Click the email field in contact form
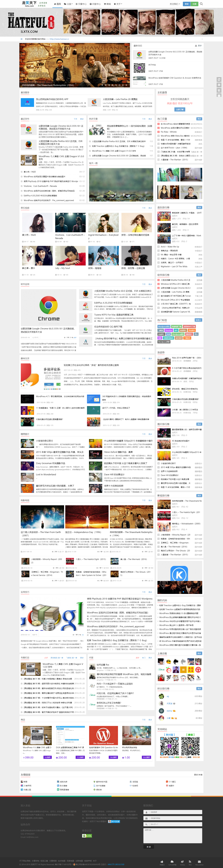Image resolution: width=223 pixels, height=868 pixels. click(x=173, y=818)
